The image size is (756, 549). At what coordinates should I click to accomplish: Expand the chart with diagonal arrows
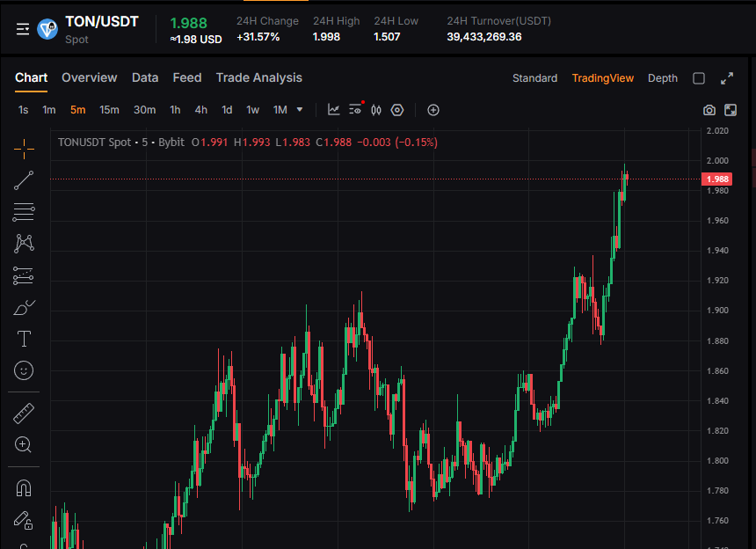click(x=727, y=78)
